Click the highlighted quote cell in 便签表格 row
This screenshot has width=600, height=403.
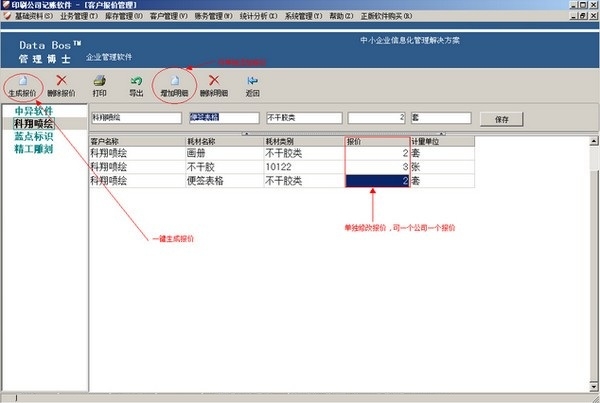pyautogui.click(x=378, y=181)
